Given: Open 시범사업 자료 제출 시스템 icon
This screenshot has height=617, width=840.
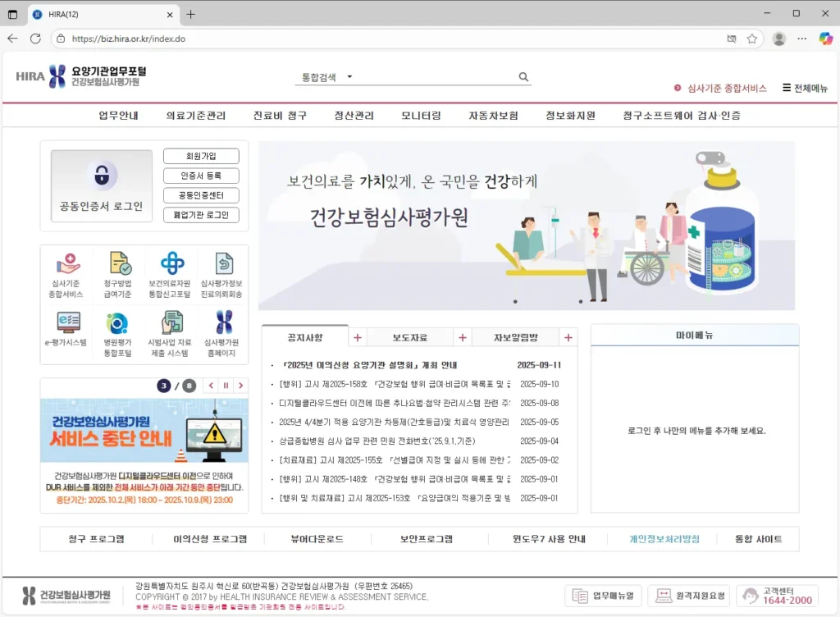Looking at the screenshot, I should tap(170, 335).
